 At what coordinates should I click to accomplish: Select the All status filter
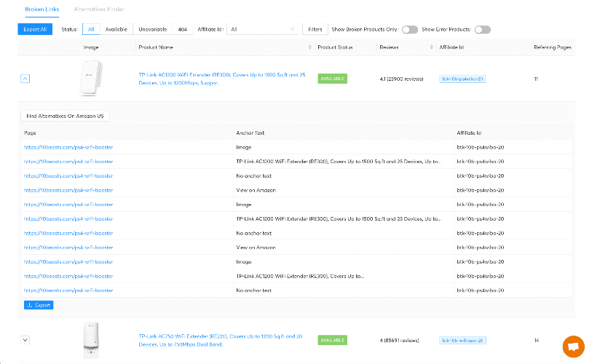click(x=91, y=29)
